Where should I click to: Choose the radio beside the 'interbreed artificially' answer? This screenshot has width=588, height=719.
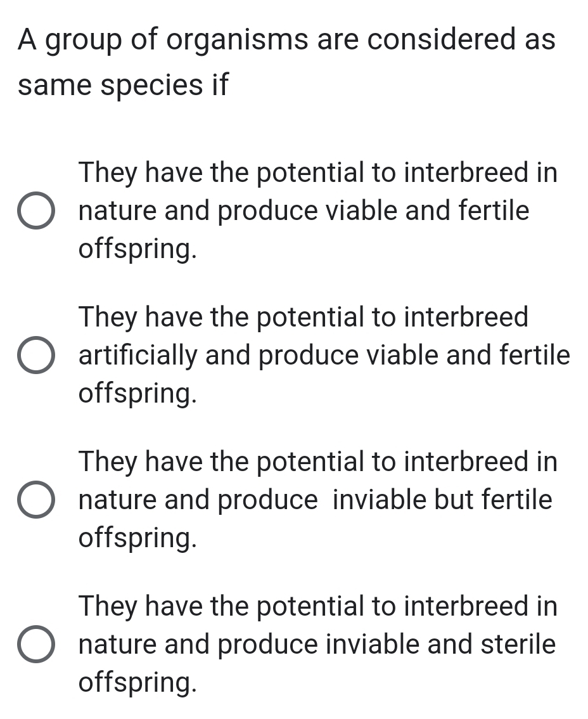click(x=35, y=355)
